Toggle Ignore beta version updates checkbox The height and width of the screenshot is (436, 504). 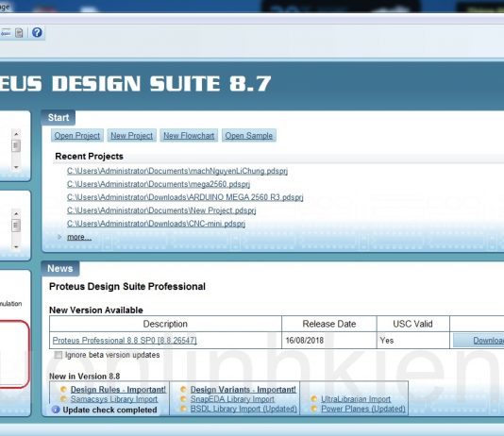click(x=59, y=355)
